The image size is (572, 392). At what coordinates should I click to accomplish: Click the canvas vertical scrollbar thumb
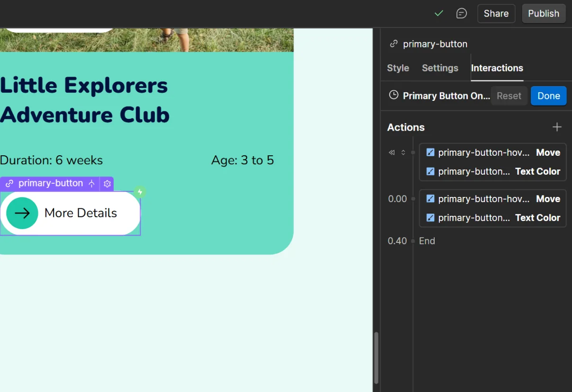click(x=376, y=357)
